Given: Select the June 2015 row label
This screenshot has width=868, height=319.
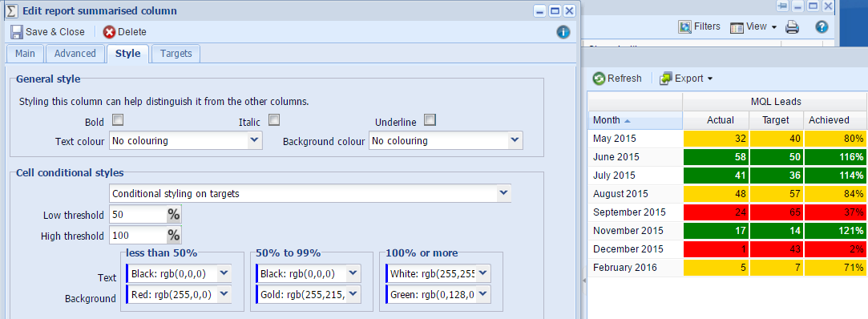Looking at the screenshot, I should coord(616,157).
